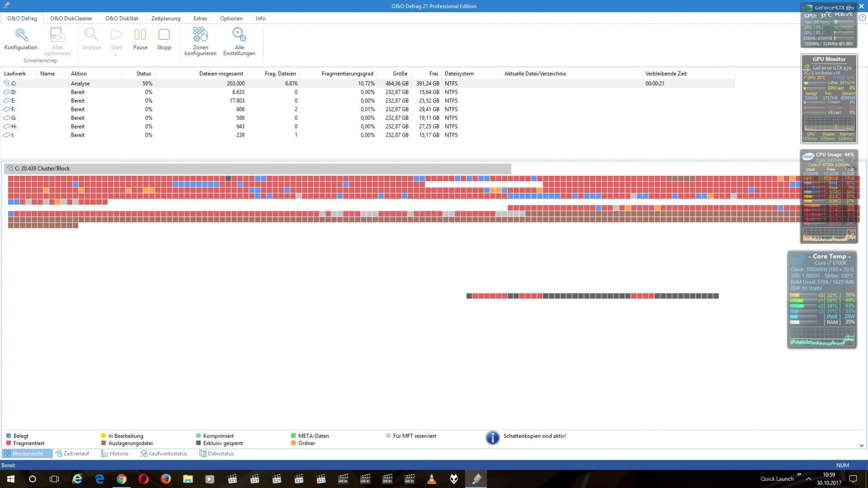Open the Info ribbon tab
The height and width of the screenshot is (488, 868).
pos(260,19)
